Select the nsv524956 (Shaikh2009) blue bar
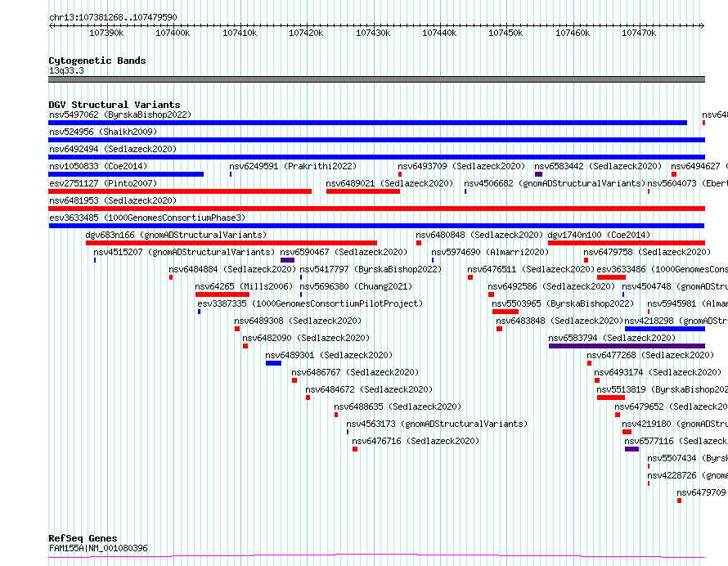728x566 pixels. 376,140
